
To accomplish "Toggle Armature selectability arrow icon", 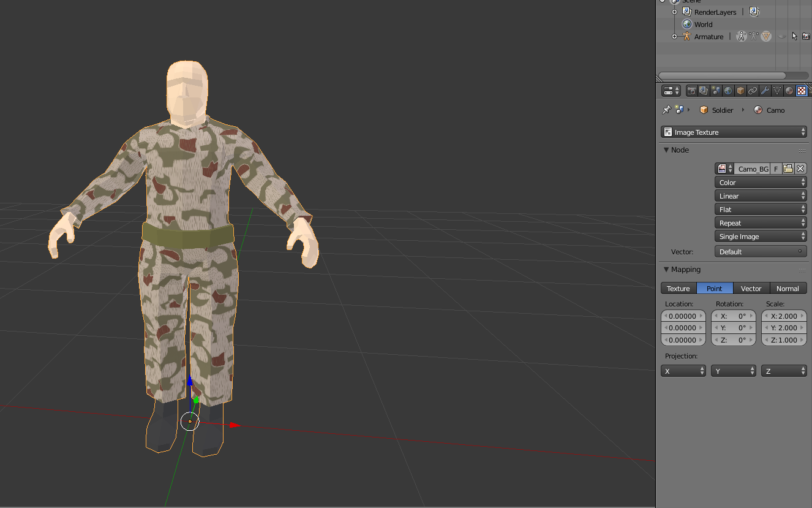I will pos(795,37).
